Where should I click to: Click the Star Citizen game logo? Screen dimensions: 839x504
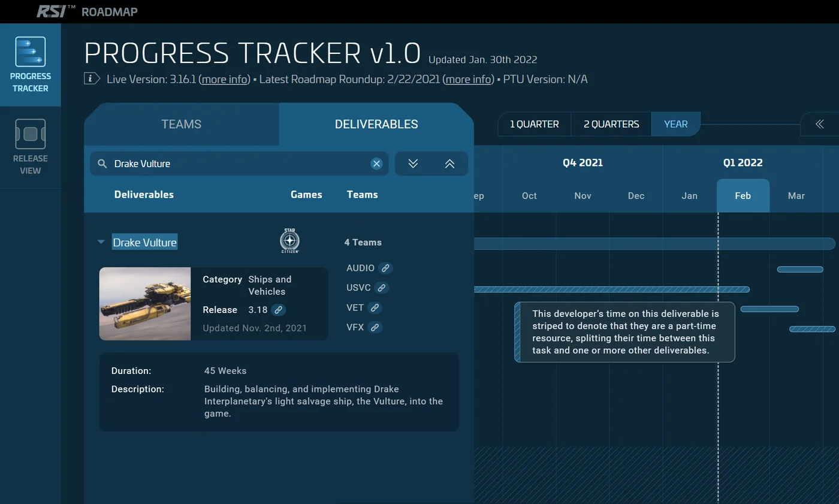(290, 241)
